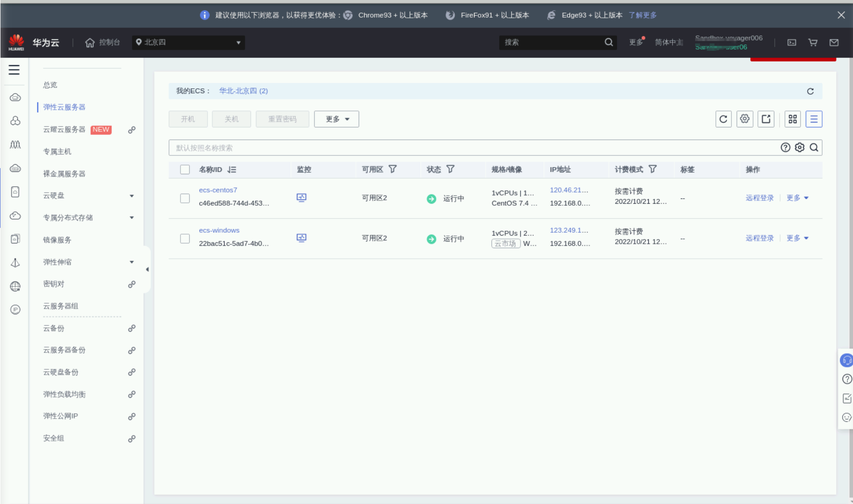The image size is (853, 504).
Task: Click the 重置密码 button
Action: [x=282, y=119]
